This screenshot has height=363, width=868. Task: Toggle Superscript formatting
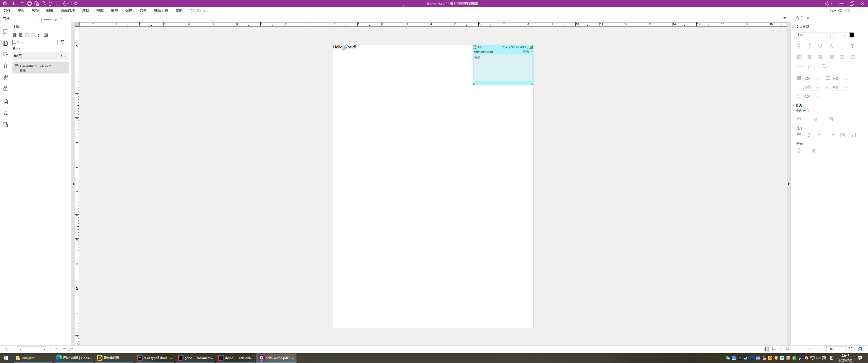[x=842, y=46]
